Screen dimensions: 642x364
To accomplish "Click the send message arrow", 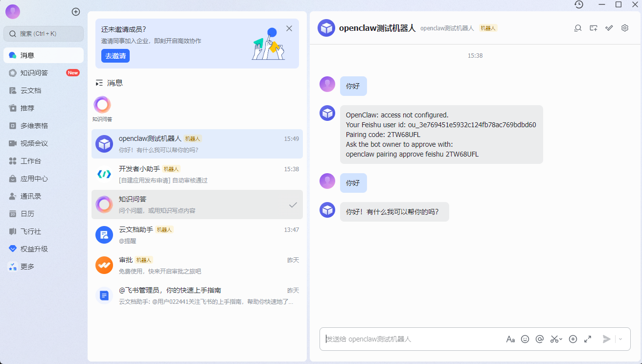I will click(607, 339).
